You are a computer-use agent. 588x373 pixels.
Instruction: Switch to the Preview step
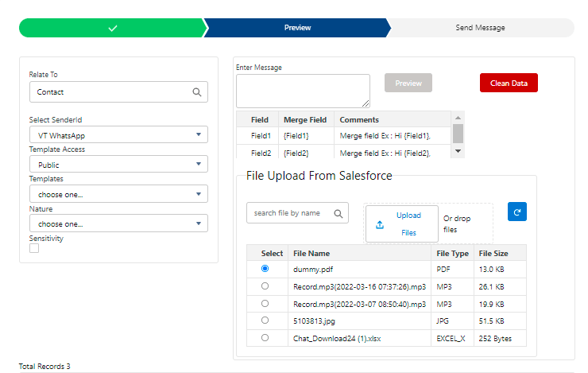coord(297,28)
